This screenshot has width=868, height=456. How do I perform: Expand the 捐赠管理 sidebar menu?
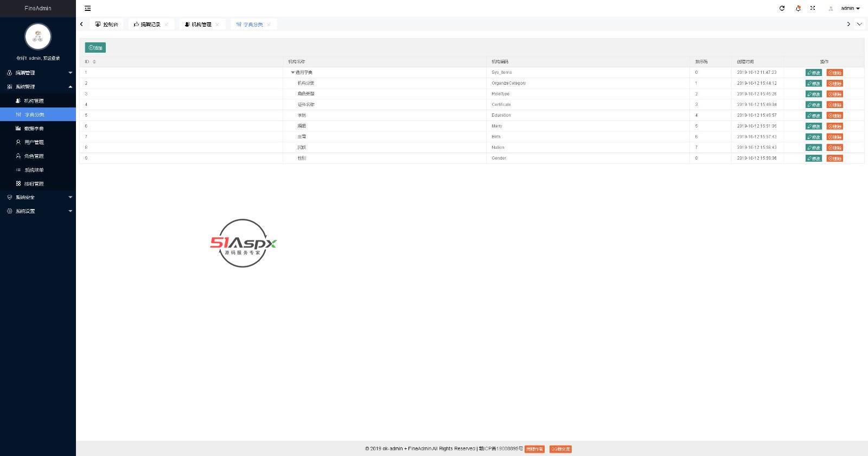point(38,73)
